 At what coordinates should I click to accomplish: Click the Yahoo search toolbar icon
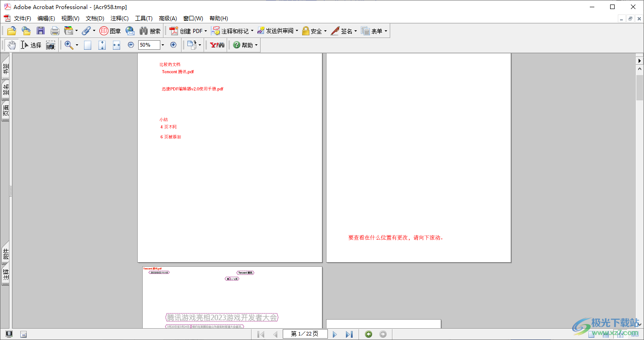point(217,45)
